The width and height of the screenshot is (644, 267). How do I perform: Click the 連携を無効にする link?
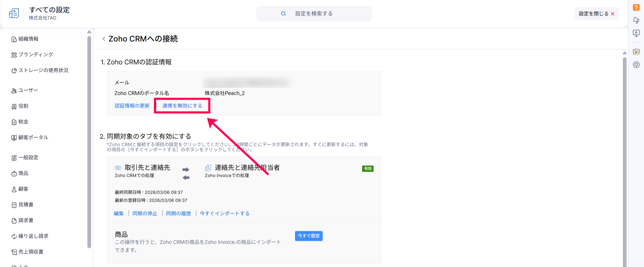pos(182,106)
